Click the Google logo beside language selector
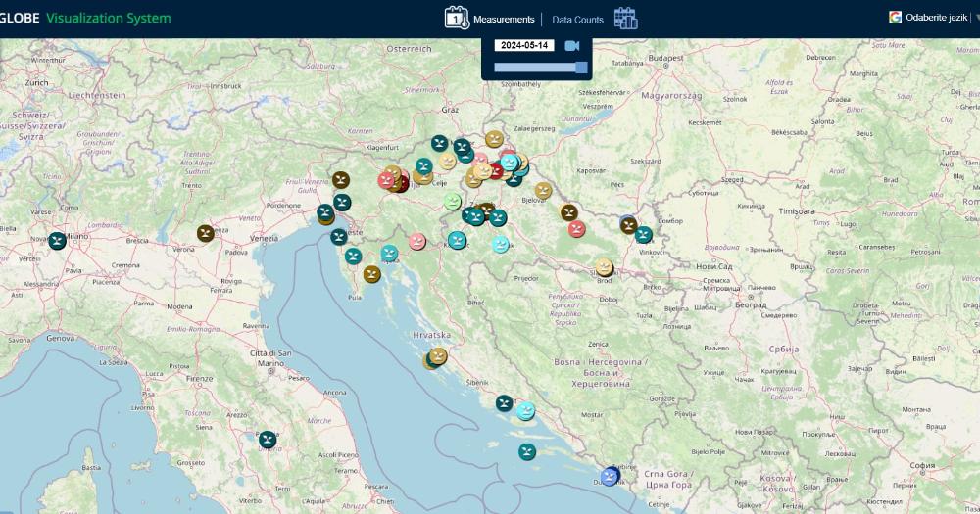This screenshot has height=514, width=980. (895, 18)
